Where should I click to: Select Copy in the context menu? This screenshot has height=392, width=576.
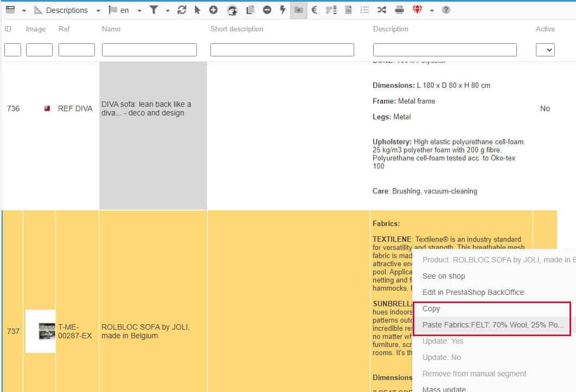pyautogui.click(x=431, y=309)
